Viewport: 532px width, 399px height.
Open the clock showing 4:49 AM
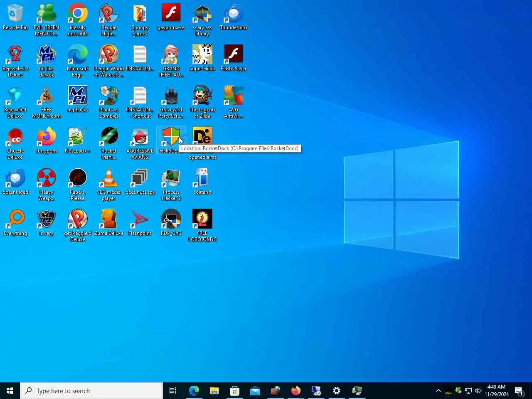pyautogui.click(x=496, y=391)
